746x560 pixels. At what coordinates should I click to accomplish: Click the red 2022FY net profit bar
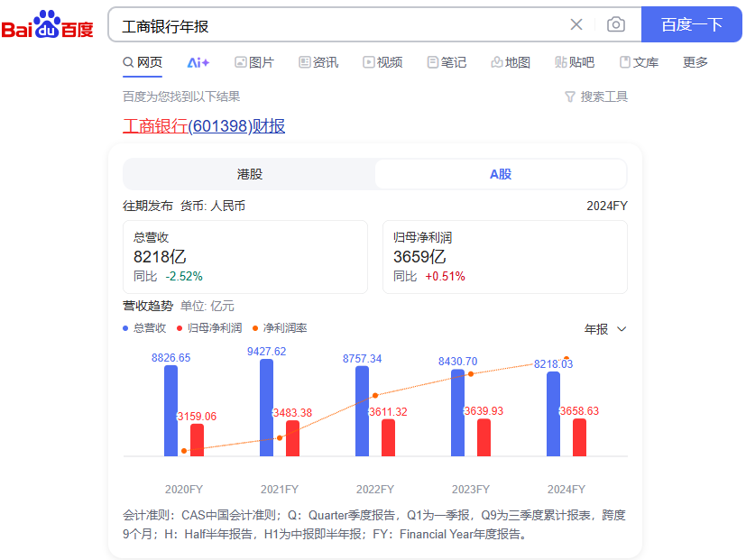(x=388, y=437)
